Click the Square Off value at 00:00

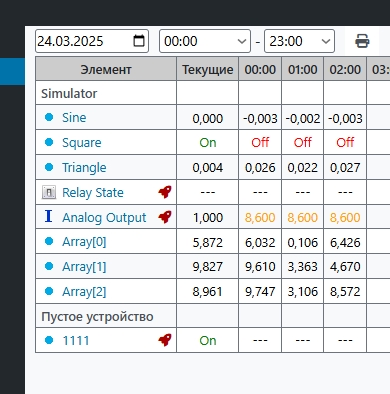(260, 142)
